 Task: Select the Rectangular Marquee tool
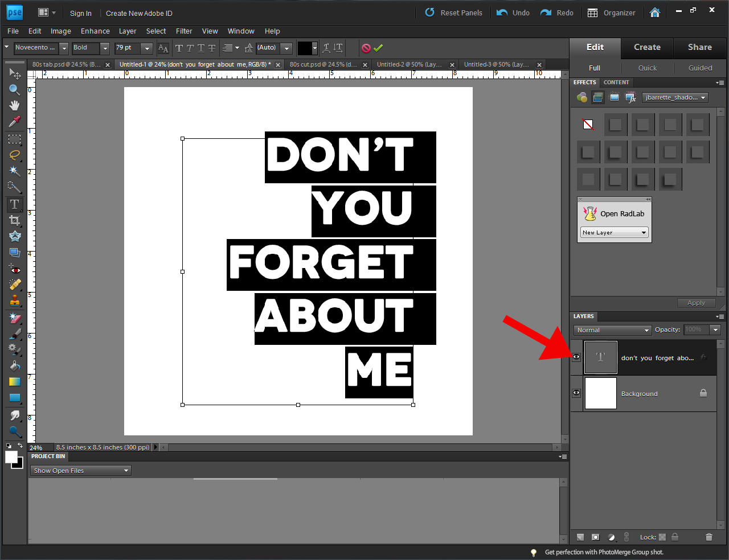point(14,139)
